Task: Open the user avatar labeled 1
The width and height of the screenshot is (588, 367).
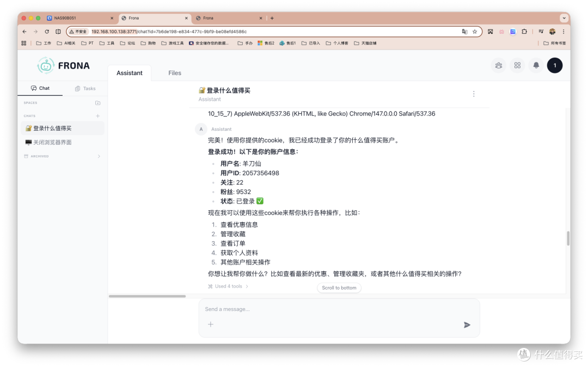Action: tap(555, 65)
